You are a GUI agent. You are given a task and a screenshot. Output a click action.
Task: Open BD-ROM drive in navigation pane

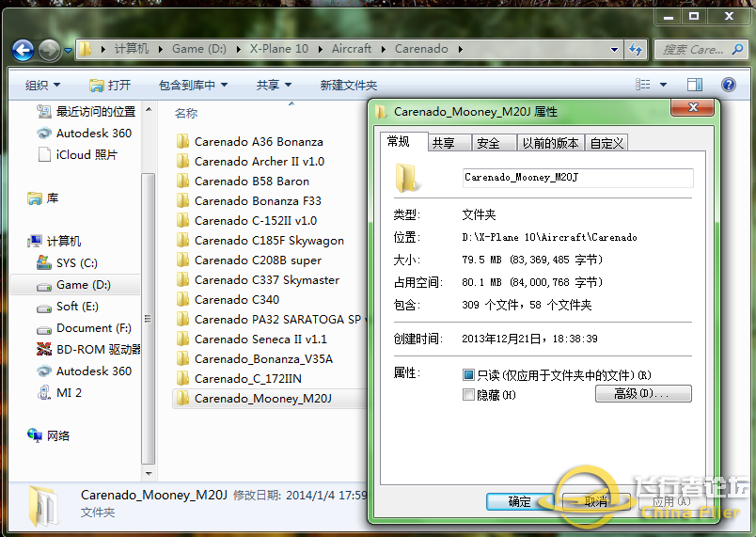(87, 350)
